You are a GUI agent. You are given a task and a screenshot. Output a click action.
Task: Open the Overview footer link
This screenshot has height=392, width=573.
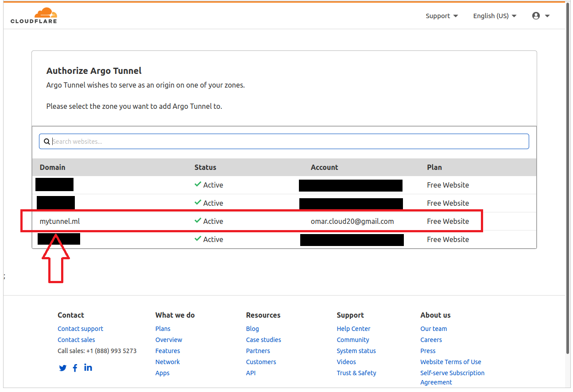click(x=169, y=340)
